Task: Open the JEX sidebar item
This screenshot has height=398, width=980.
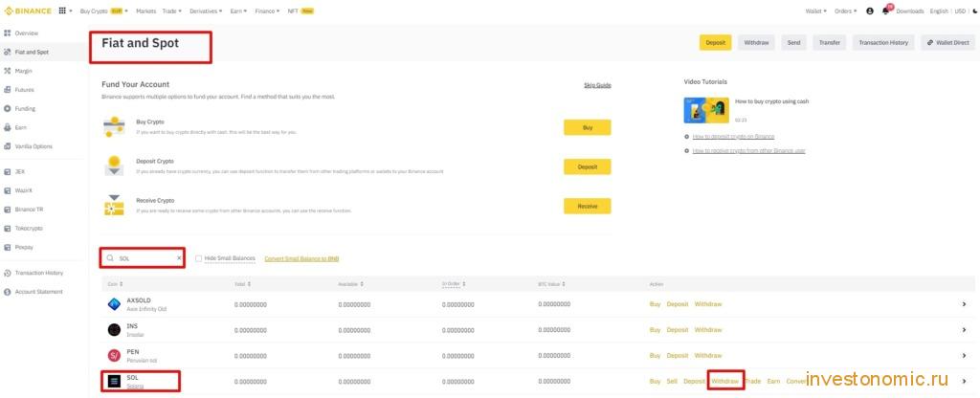Action: [x=19, y=171]
